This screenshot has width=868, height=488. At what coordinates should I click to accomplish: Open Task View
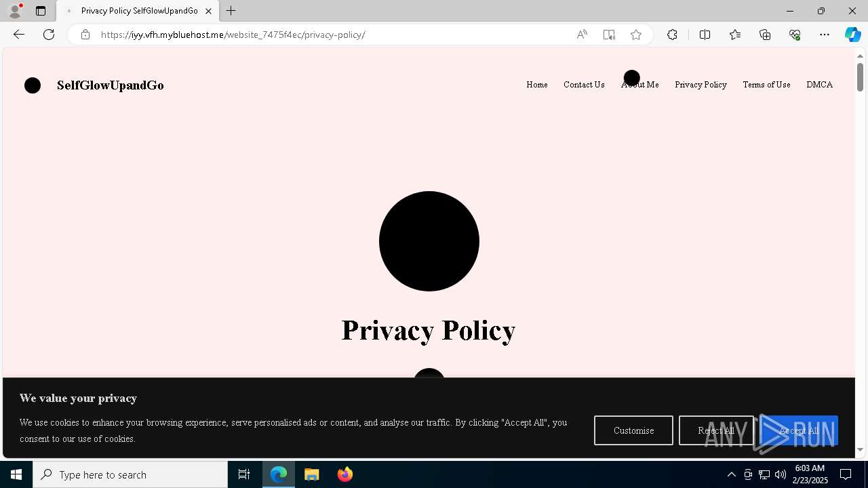coord(244,474)
